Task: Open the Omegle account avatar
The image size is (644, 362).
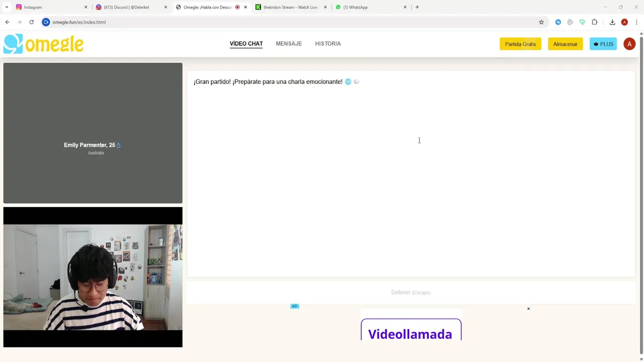Action: point(629,44)
